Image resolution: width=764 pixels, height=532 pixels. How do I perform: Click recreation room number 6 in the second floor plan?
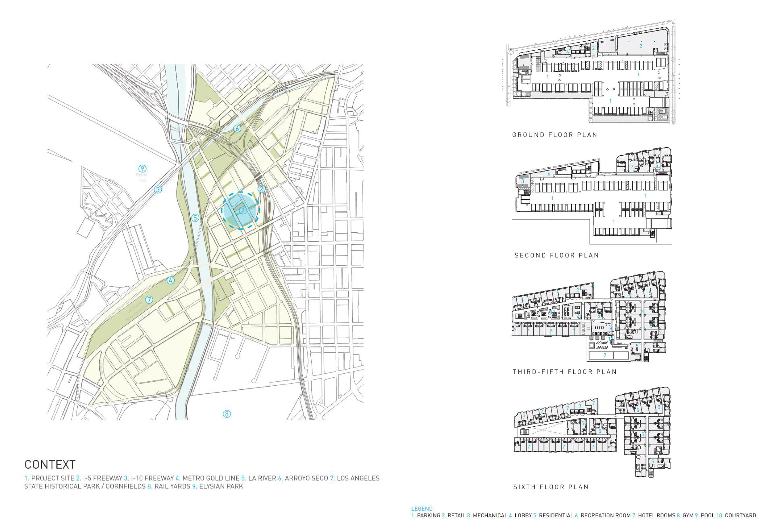[549, 174]
